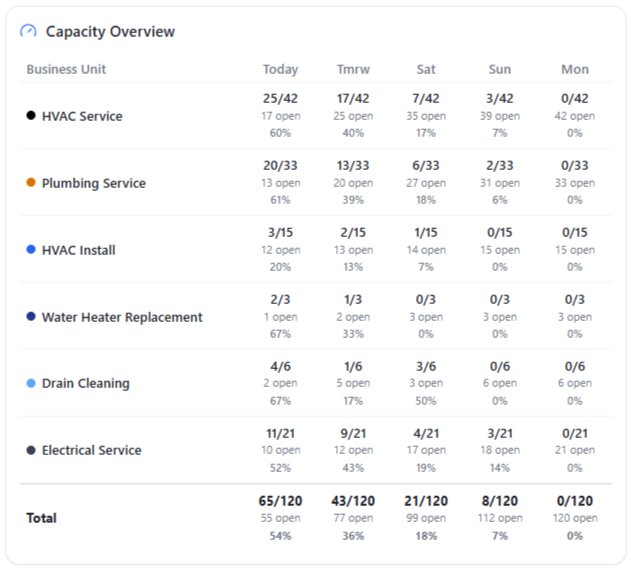Screen dimensions: 631x569
Task: Click the 11/21 Electrical Service Today cell
Action: tap(280, 450)
